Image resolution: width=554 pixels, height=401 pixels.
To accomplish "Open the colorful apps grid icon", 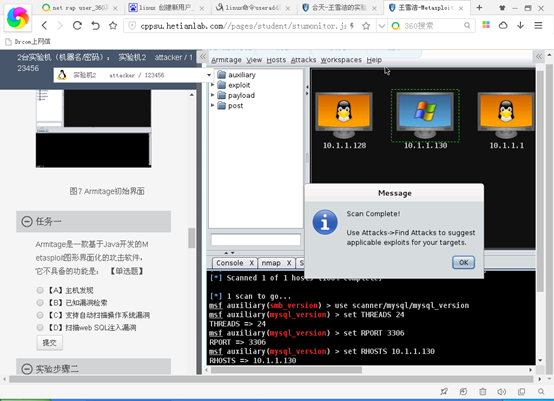I will (486, 25).
